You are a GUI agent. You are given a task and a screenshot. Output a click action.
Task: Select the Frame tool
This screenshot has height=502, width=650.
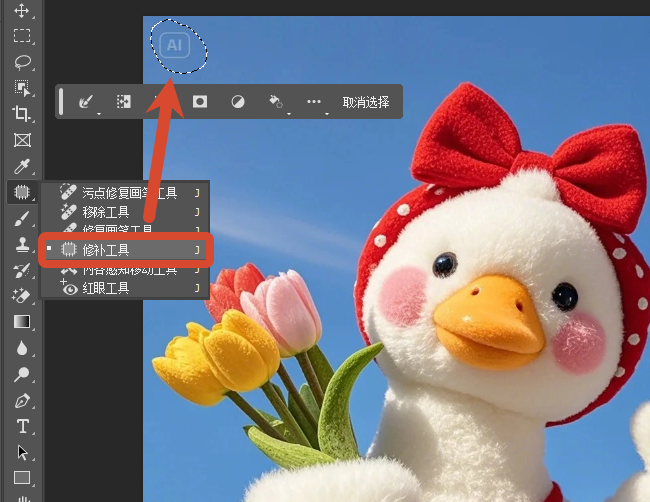(x=22, y=140)
